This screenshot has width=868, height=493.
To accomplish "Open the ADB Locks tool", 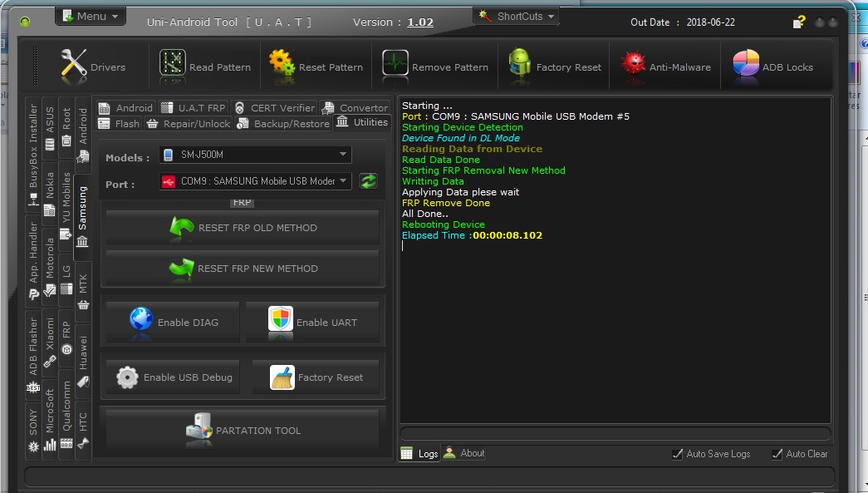I will [772, 67].
